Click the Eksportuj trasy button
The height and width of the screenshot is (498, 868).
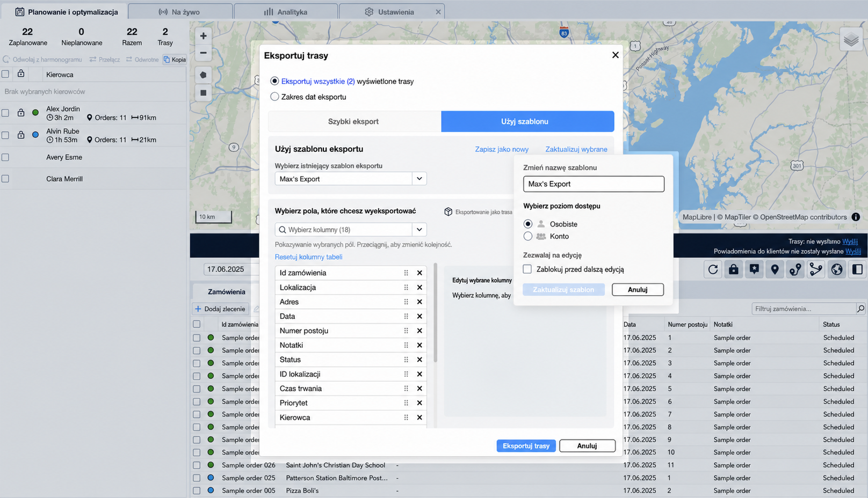(x=526, y=446)
